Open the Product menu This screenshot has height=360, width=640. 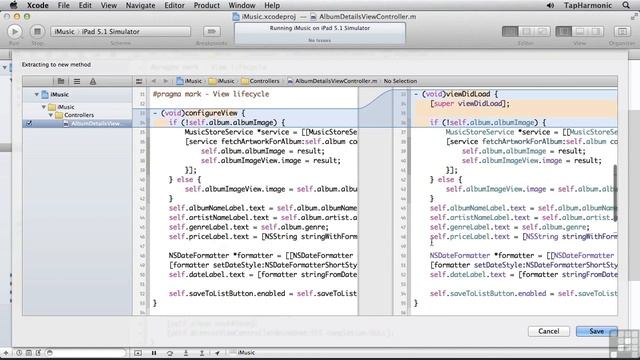(x=207, y=5)
